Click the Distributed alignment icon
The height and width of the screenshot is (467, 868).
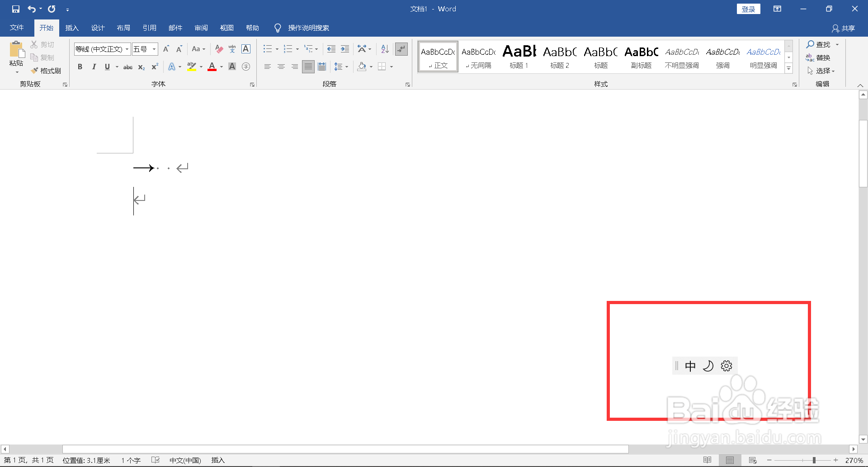tap(322, 67)
